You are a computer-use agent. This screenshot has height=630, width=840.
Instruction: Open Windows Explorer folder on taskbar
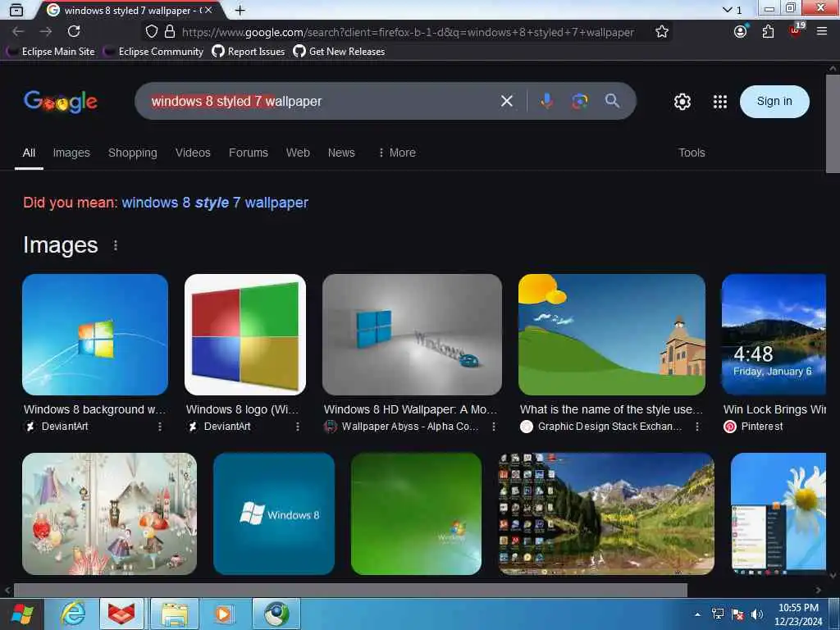coord(175,614)
